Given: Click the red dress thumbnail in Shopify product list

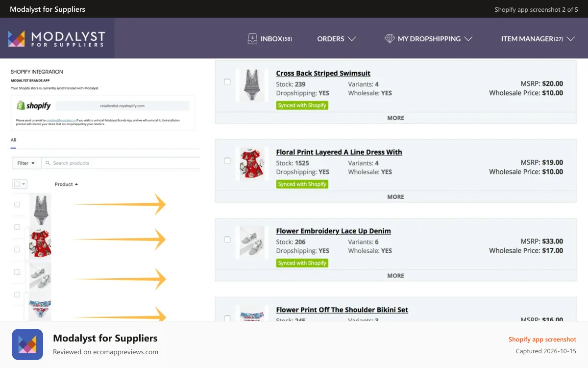Looking at the screenshot, I should 41,243.
